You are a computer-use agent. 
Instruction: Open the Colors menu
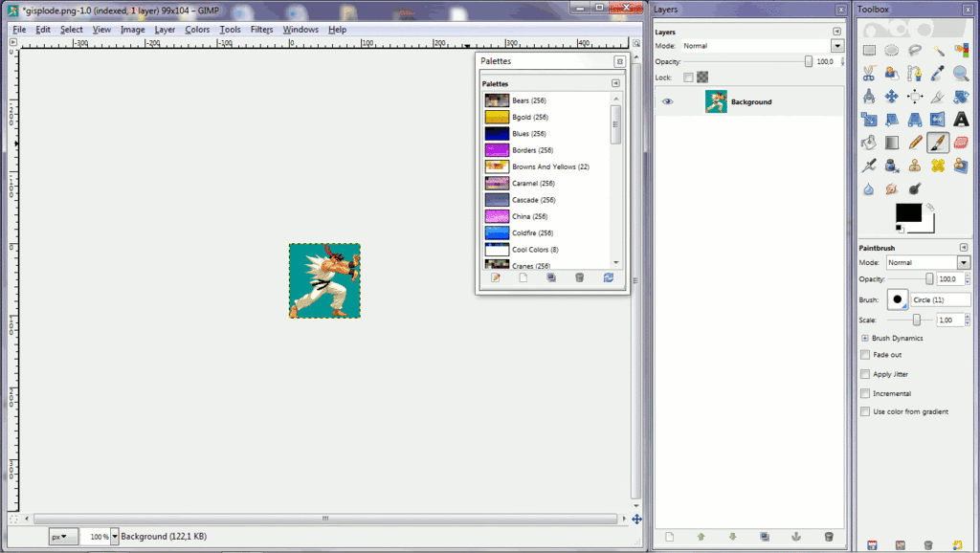pos(197,30)
